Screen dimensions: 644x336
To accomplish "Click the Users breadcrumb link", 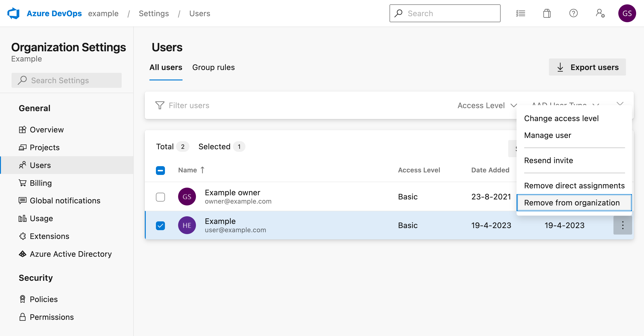I will point(199,13).
